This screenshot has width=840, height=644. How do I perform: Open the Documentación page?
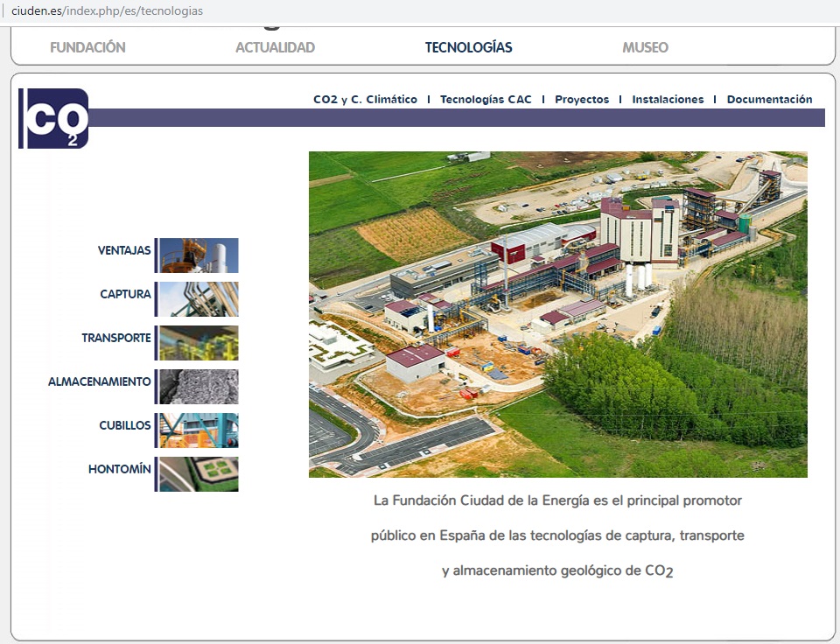tap(769, 99)
